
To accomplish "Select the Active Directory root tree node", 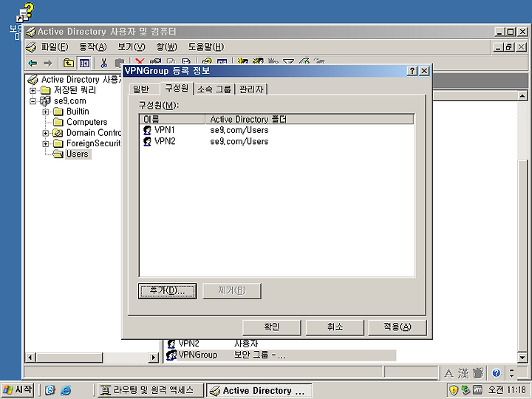I will click(81, 80).
